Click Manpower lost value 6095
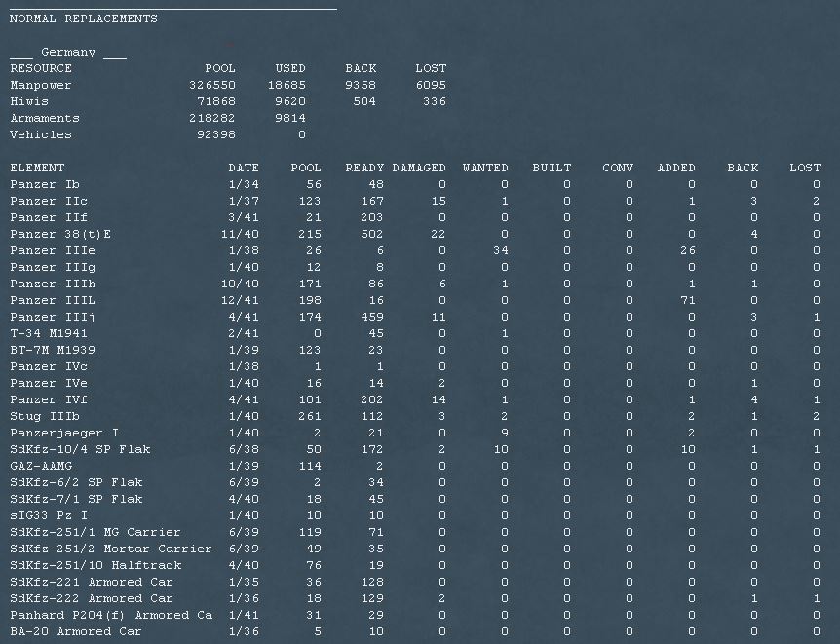The image size is (840, 644). click(431, 85)
